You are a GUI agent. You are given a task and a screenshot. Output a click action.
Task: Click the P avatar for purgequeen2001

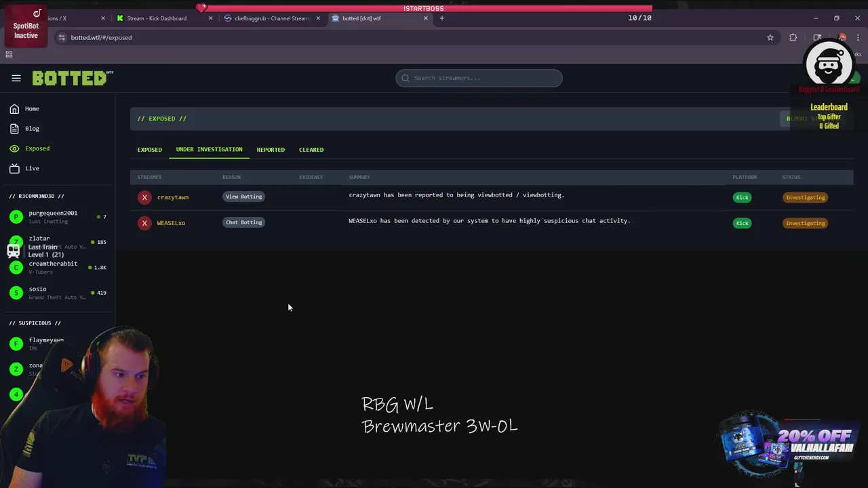point(16,217)
